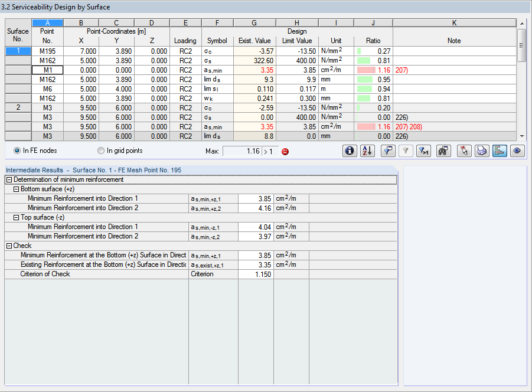Open the find function using the binoculars icon
532x392 pixels.
coord(443,151)
